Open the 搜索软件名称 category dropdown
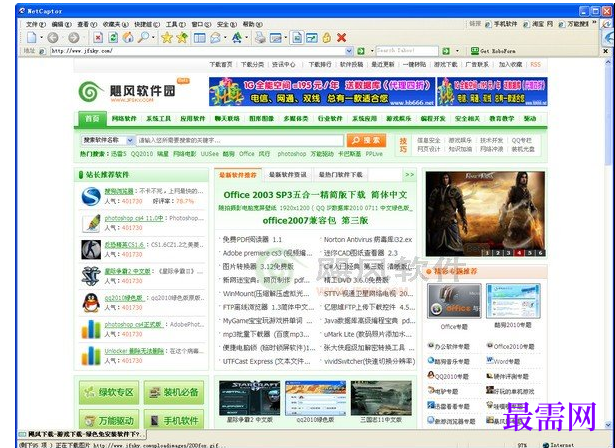The image size is (615, 448). coord(130,140)
